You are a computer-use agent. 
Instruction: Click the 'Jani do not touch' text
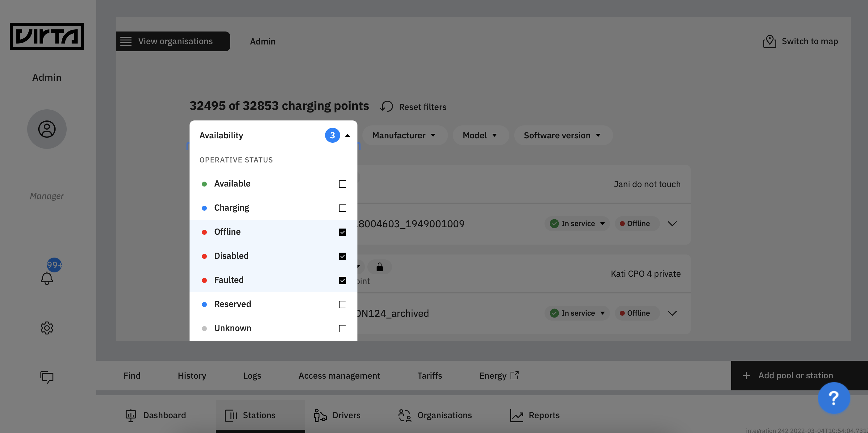(647, 184)
